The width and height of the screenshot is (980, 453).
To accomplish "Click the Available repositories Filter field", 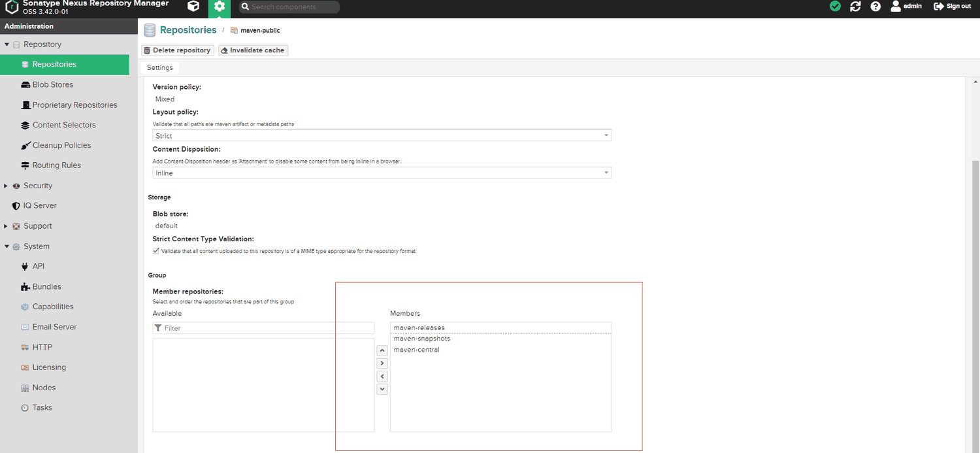I will (x=263, y=328).
